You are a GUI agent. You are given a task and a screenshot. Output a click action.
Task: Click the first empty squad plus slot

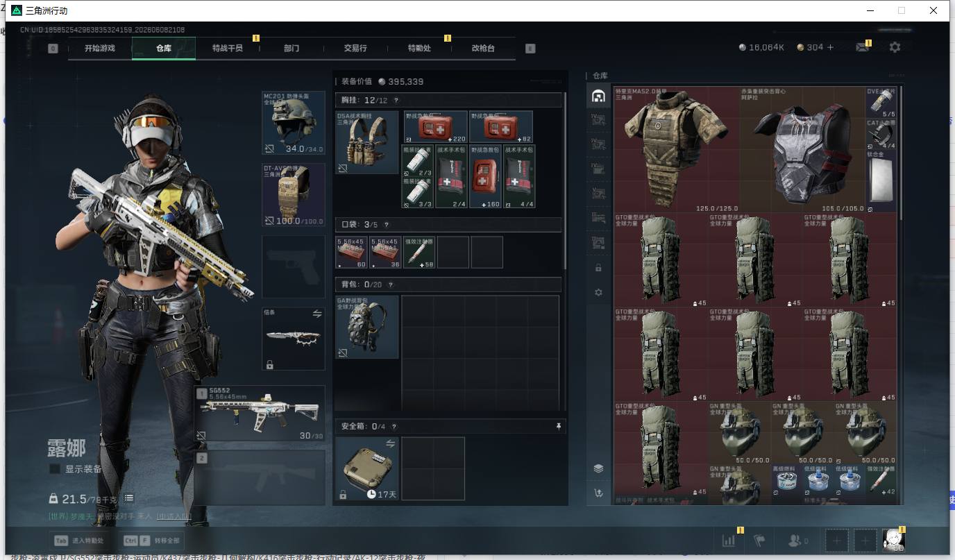(x=837, y=541)
